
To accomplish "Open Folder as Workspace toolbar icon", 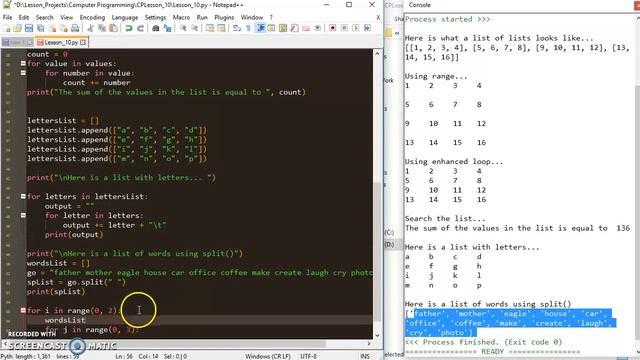I will pyautogui.click(x=306, y=28).
